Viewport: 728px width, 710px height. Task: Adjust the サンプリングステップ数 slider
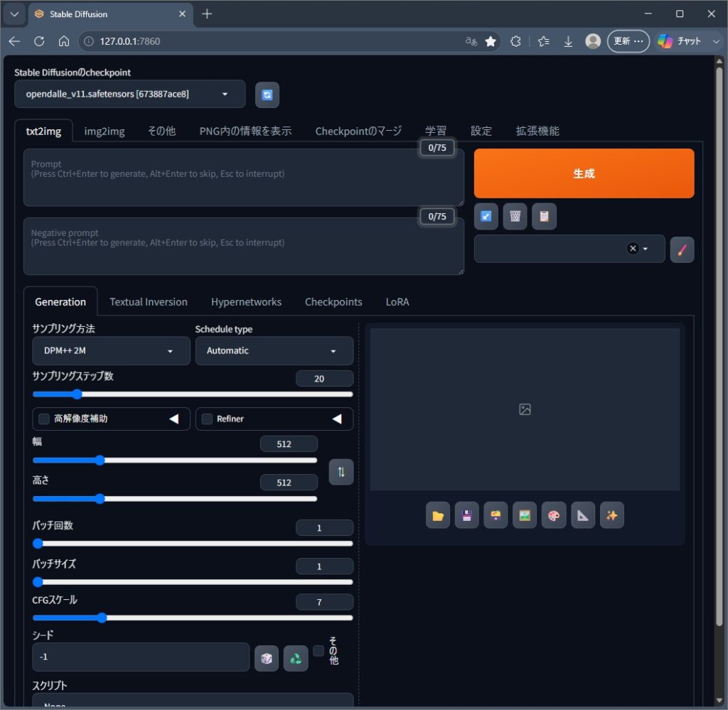[x=193, y=394]
